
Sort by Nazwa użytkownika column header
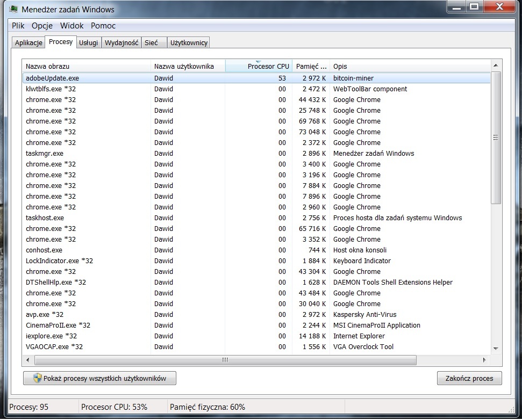188,66
